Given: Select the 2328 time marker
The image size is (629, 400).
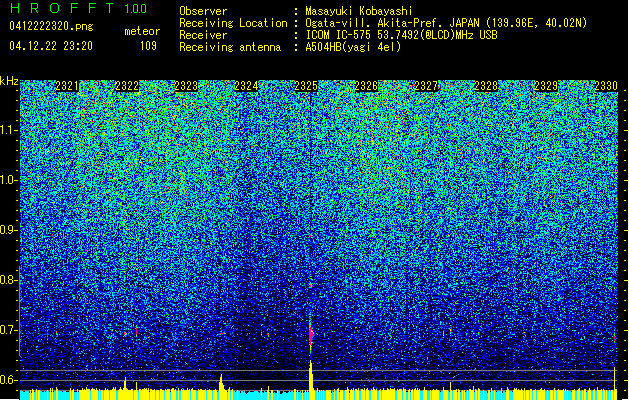Looking at the screenshot, I should pos(486,86).
